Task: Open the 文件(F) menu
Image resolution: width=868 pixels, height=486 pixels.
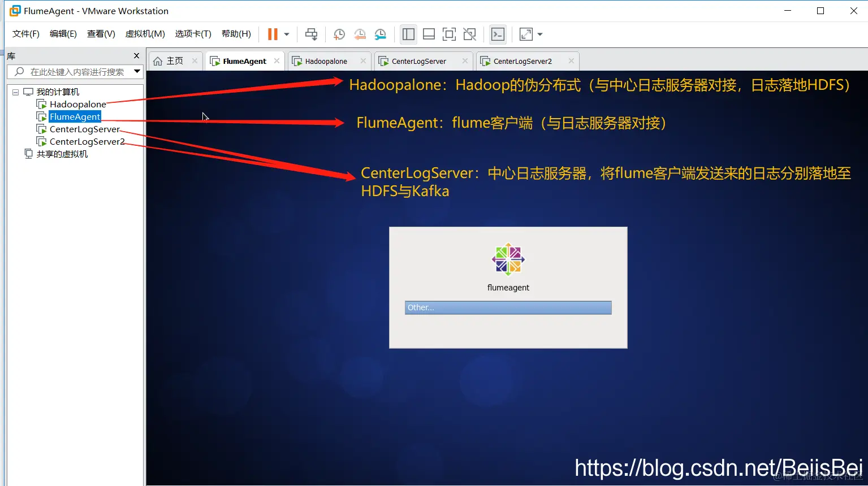Action: 26,34
